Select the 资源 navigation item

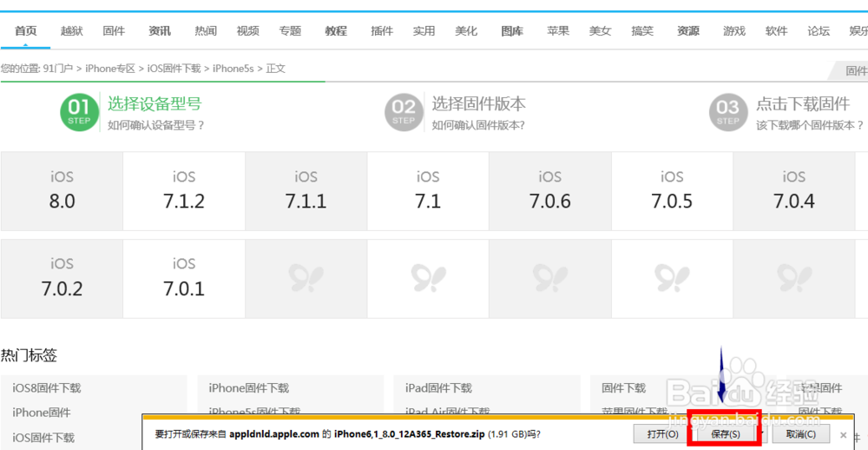tap(688, 31)
